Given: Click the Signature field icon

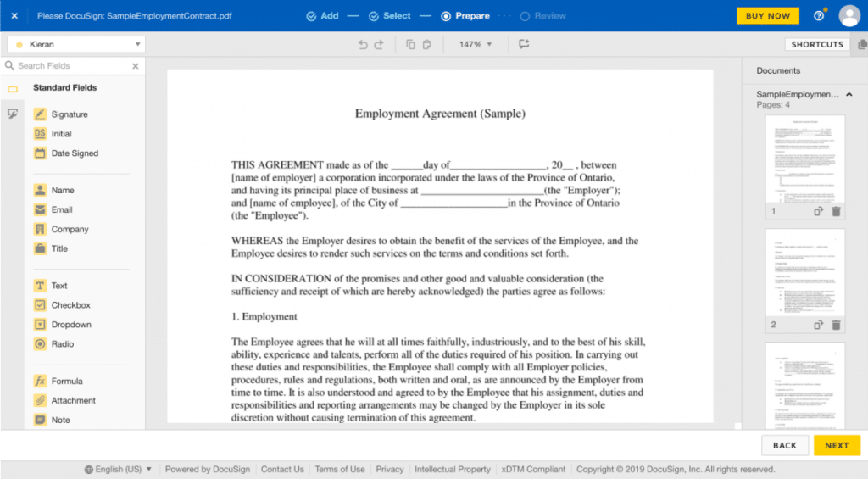Looking at the screenshot, I should tap(40, 114).
